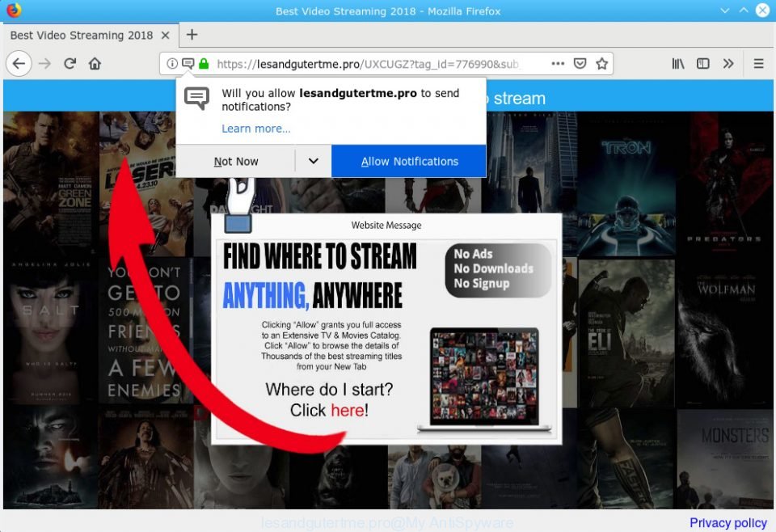The height and width of the screenshot is (532, 776).
Task: Open the Firefox hamburger menu
Action: coord(758,63)
